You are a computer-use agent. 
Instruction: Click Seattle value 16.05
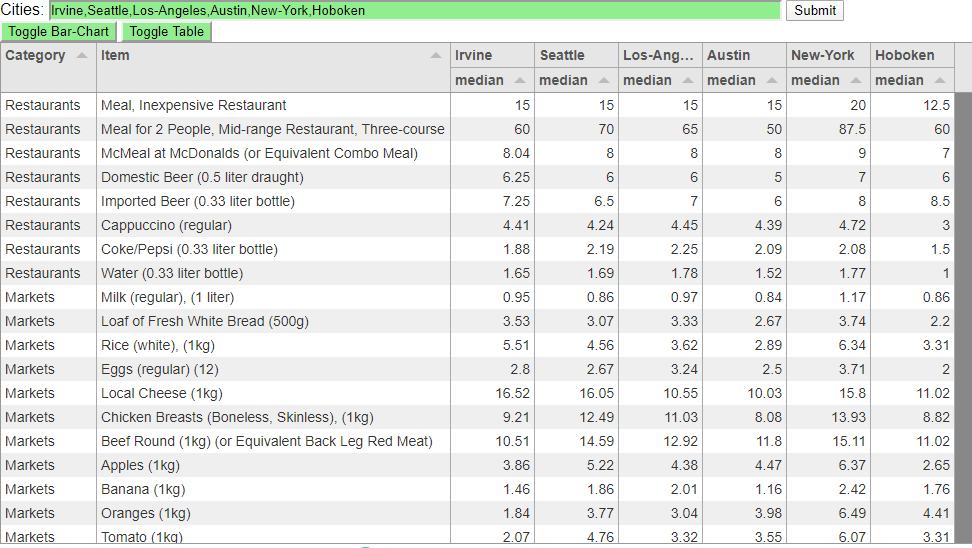point(596,394)
